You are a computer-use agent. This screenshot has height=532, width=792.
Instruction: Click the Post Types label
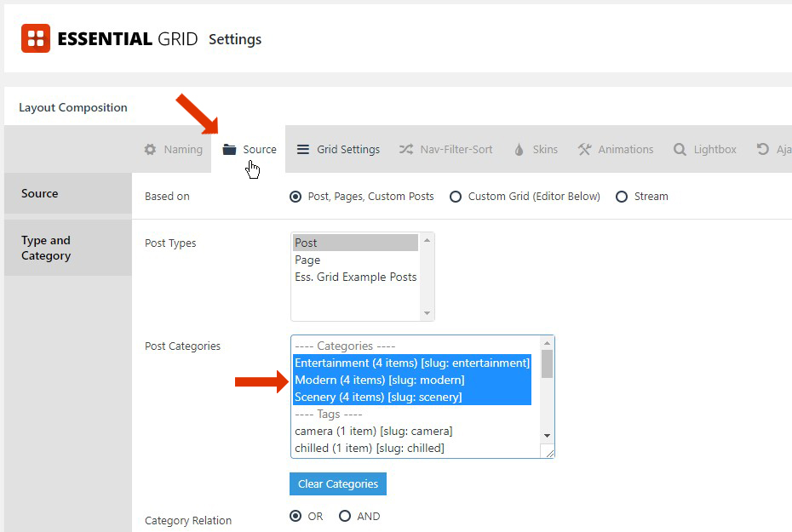(x=170, y=243)
